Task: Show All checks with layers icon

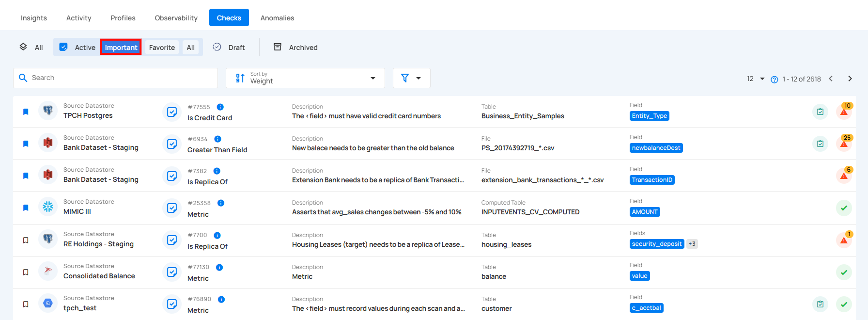Action: tap(31, 47)
